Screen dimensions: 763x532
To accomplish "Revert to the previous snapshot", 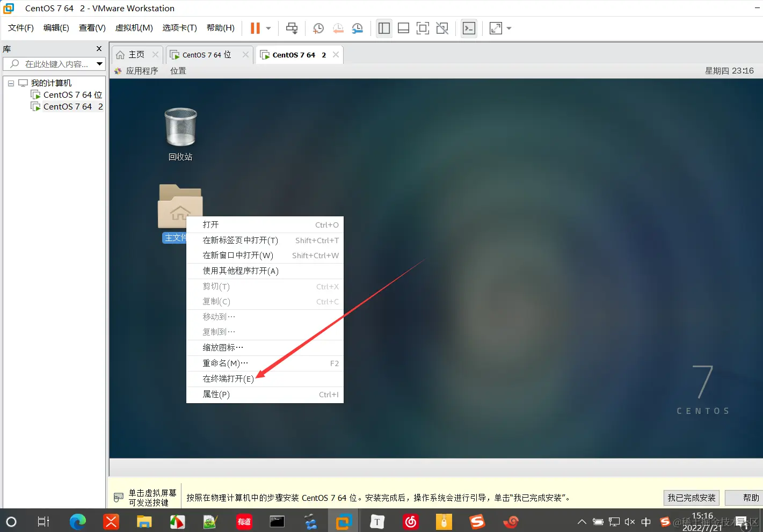I will (x=338, y=28).
